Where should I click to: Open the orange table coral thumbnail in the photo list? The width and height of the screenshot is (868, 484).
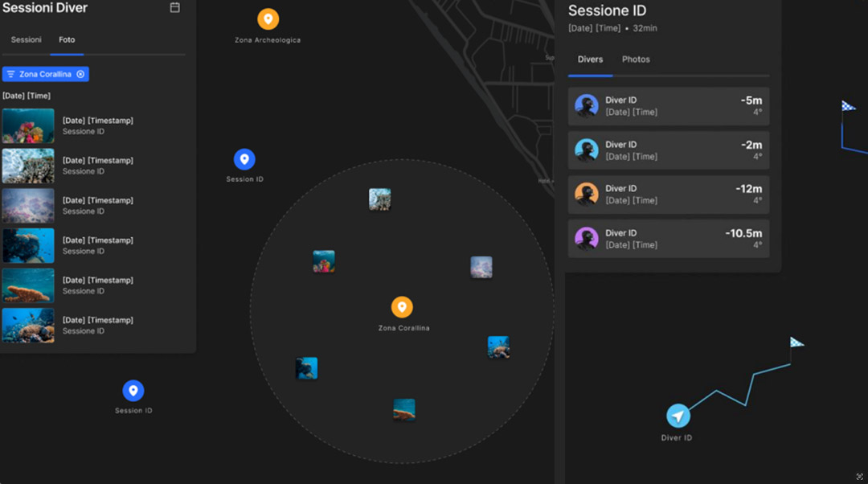tap(28, 285)
